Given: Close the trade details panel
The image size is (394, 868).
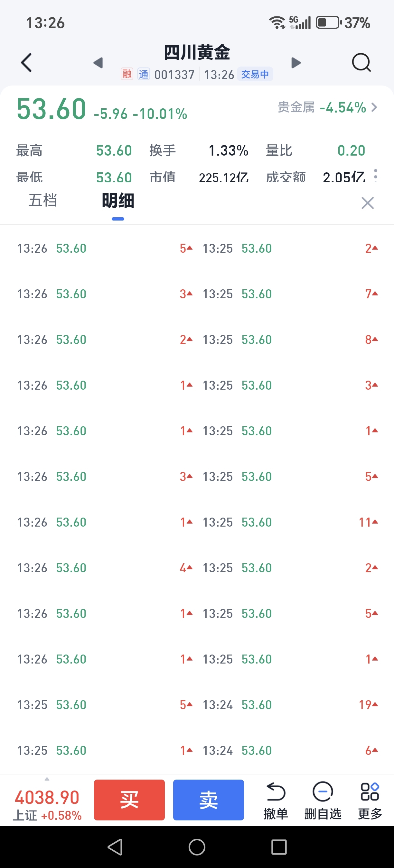Looking at the screenshot, I should (367, 203).
